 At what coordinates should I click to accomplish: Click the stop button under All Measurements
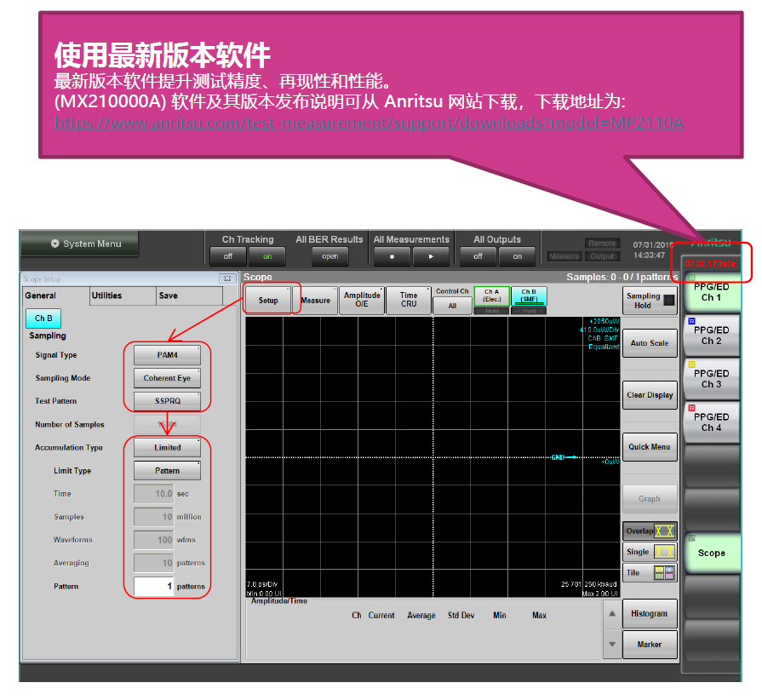coord(392,256)
